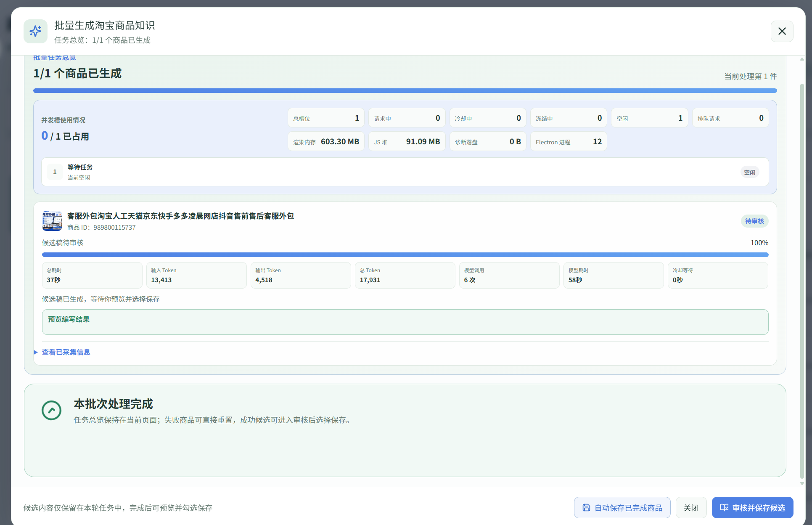Click 诊断落盘 0 B card

click(488, 142)
